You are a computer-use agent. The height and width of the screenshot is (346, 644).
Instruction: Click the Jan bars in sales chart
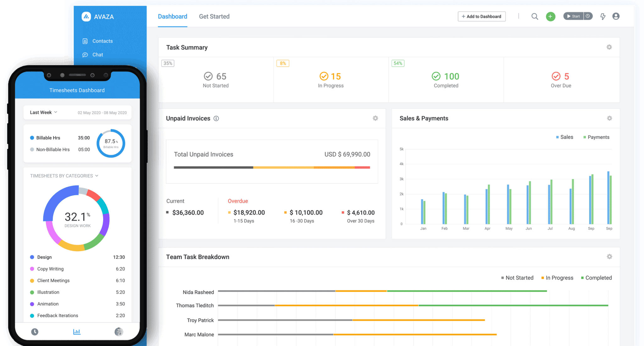(423, 212)
